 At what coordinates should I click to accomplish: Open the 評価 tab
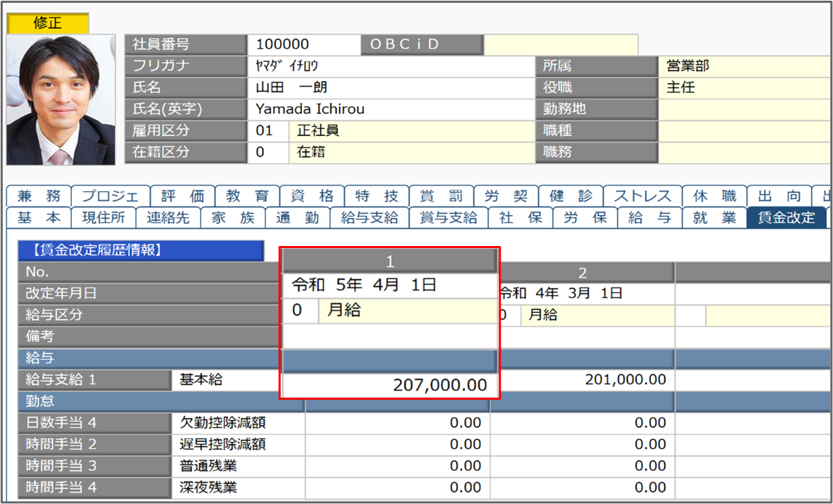coord(183,196)
